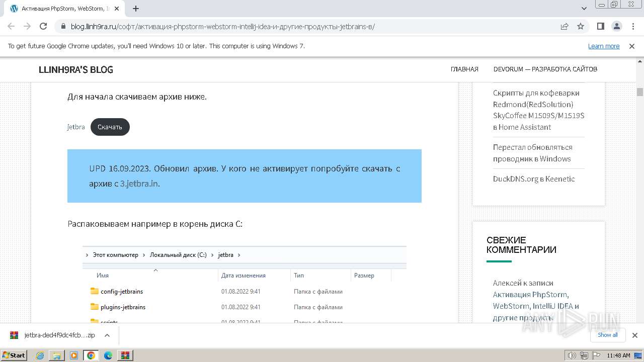View site information padlock icon

click(63, 27)
